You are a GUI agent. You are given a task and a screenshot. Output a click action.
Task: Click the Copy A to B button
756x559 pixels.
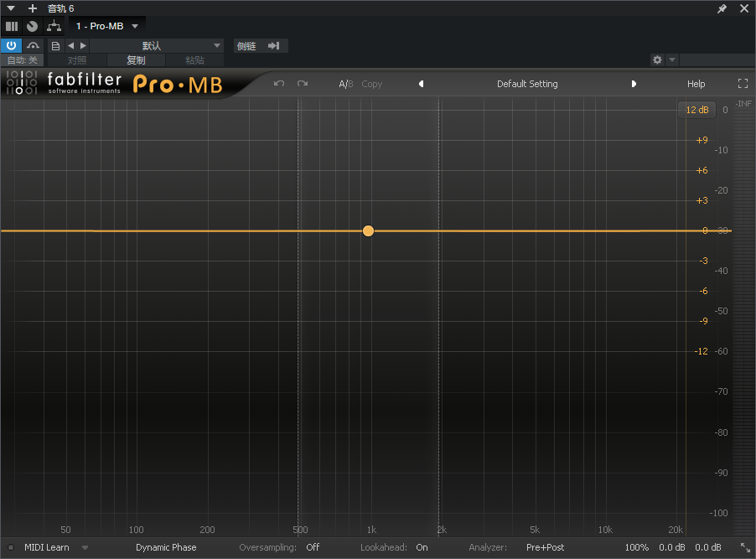coord(372,84)
